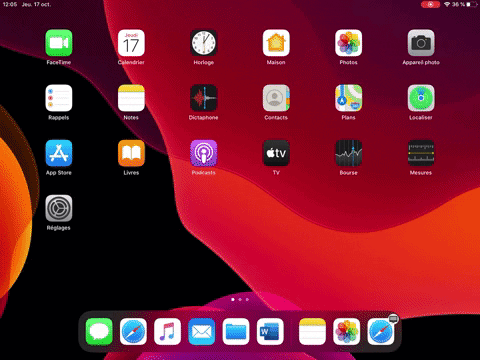Tap the home screen page indicator dots
The height and width of the screenshot is (360, 480).
tap(240, 299)
